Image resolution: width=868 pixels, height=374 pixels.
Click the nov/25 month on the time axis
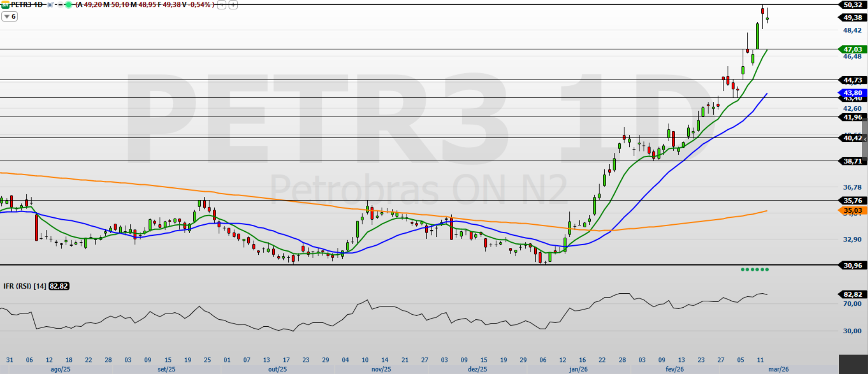381,369
